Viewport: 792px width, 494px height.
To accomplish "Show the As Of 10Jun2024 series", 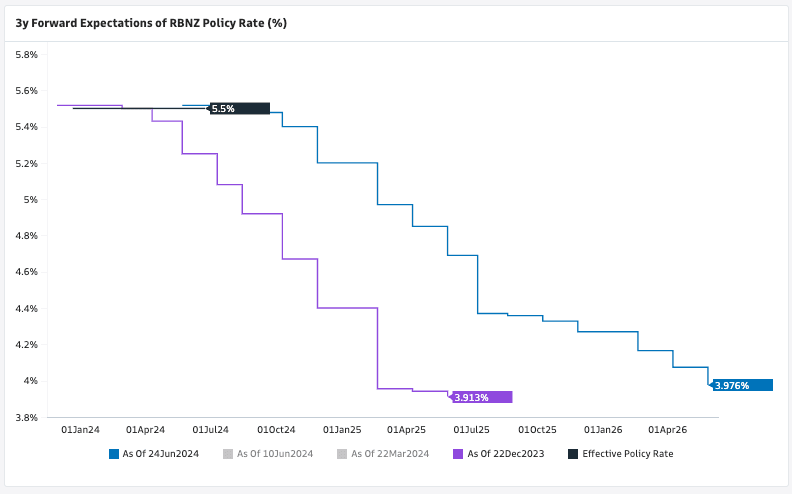I will click(275, 454).
